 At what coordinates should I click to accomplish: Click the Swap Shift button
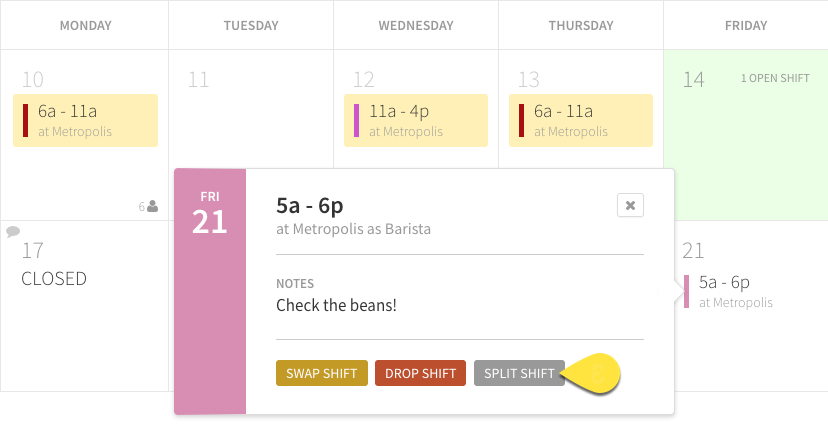coord(322,373)
